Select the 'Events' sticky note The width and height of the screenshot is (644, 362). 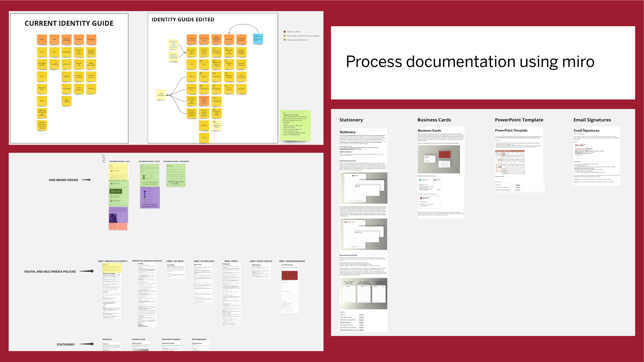click(204, 137)
